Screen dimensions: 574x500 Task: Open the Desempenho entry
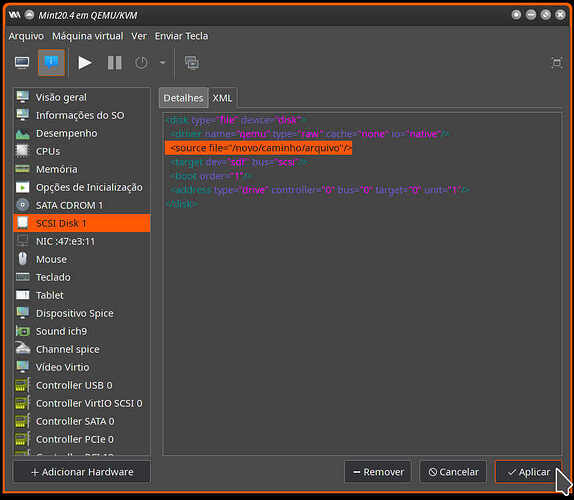tap(82, 133)
